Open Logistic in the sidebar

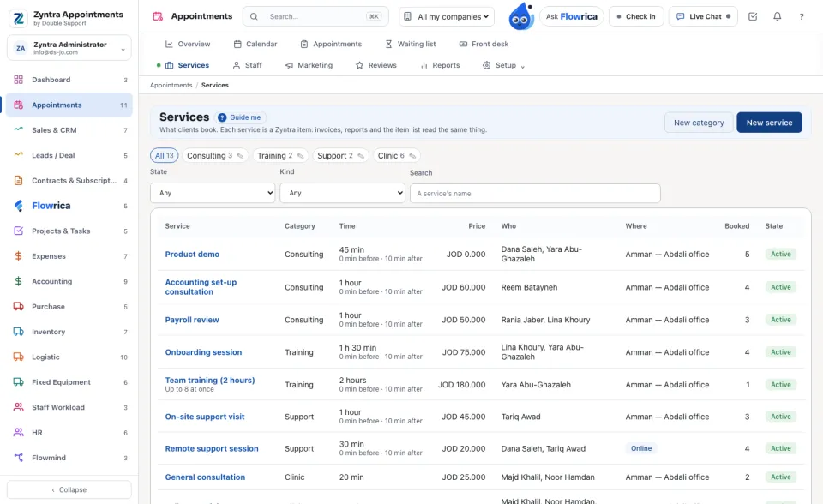[69, 357]
